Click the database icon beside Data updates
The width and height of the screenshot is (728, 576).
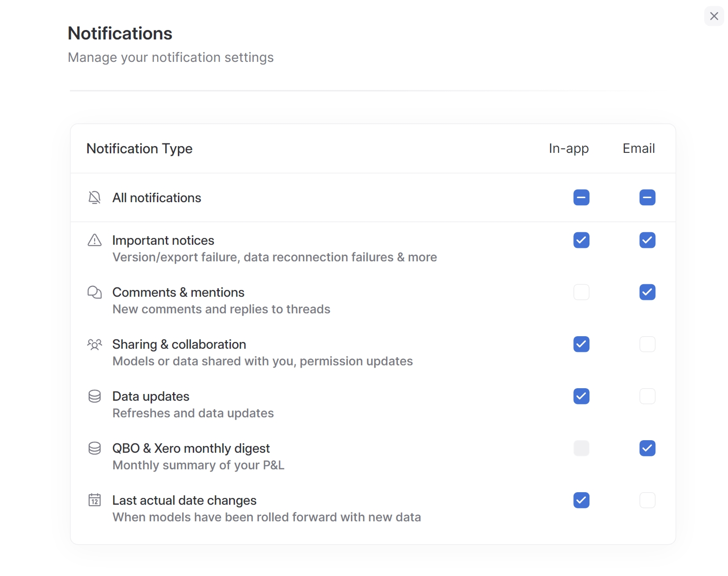pos(94,396)
